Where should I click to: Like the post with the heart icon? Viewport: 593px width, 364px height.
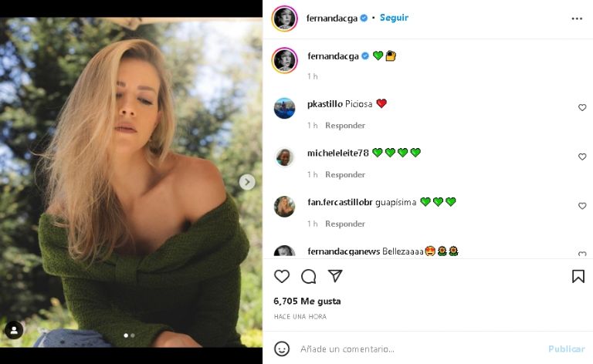pyautogui.click(x=282, y=276)
